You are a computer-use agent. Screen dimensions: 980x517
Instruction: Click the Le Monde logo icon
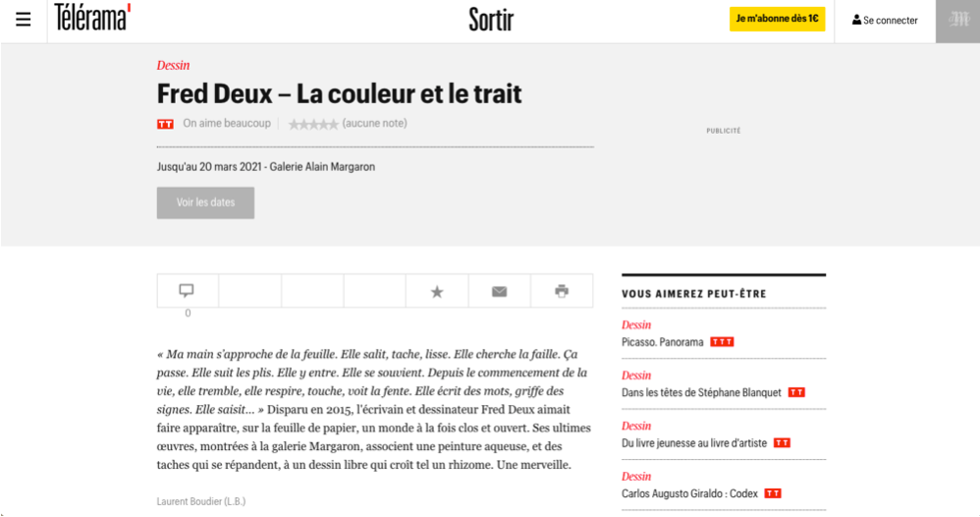click(957, 22)
